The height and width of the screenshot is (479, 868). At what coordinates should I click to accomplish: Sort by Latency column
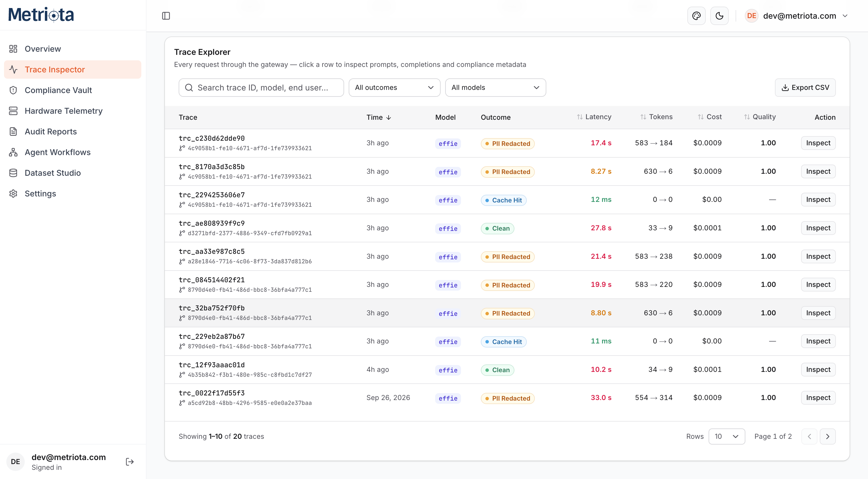594,117
